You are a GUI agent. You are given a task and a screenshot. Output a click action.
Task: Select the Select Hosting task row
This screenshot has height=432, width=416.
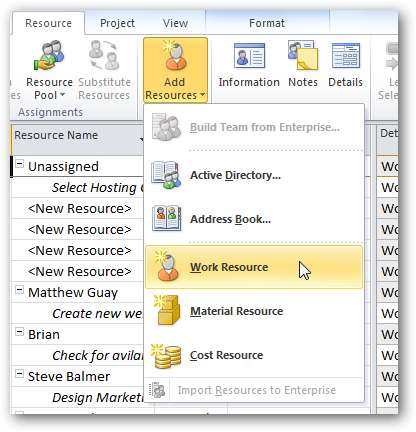pos(78,188)
